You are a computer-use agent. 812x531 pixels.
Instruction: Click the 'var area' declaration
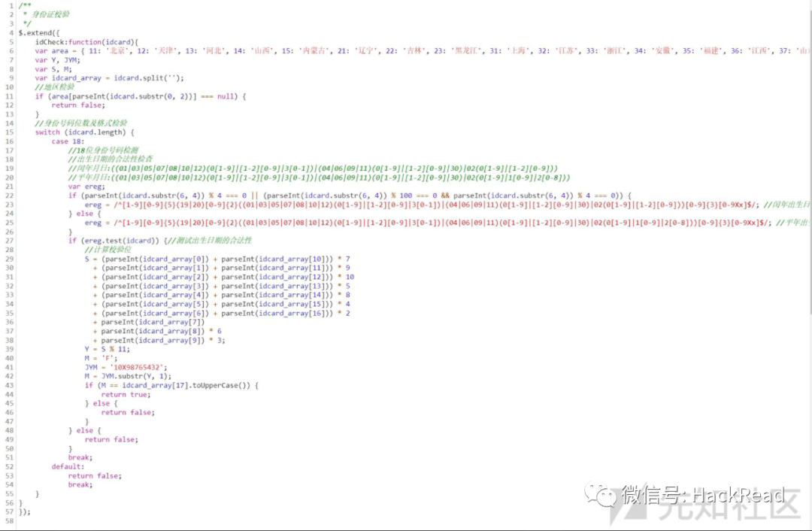(x=52, y=51)
